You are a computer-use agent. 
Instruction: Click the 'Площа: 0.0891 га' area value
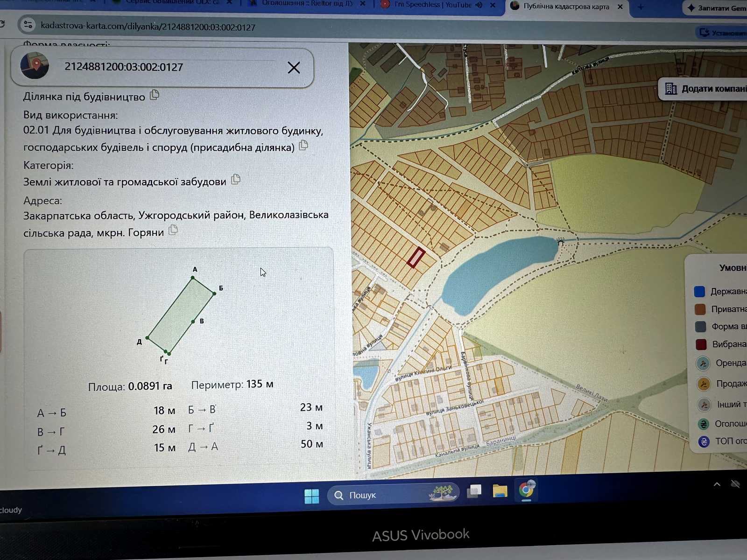[x=130, y=386]
